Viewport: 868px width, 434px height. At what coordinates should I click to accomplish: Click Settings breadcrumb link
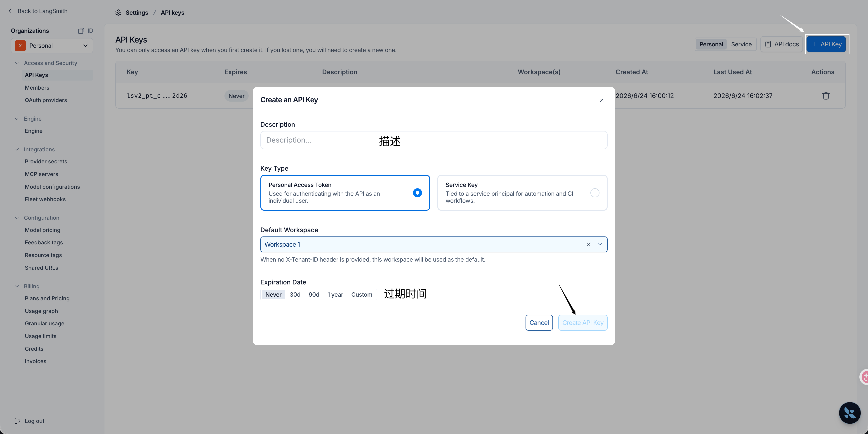click(x=137, y=13)
